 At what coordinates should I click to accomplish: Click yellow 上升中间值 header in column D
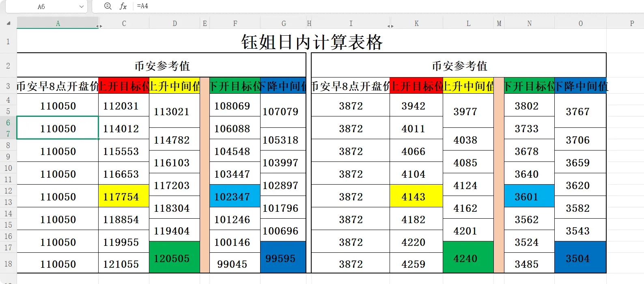click(174, 86)
